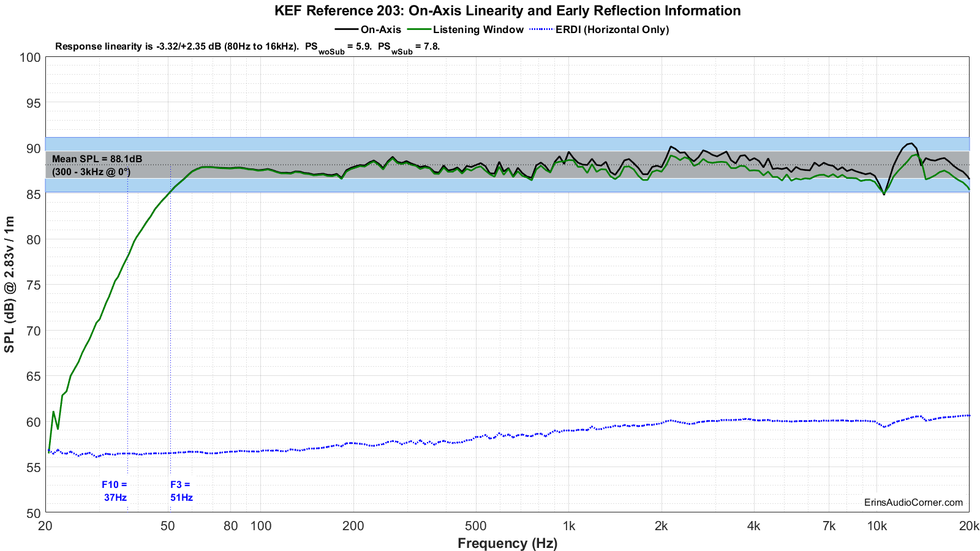Click the 1k frequency tick label
Image resolution: width=980 pixels, height=551 pixels.
click(x=569, y=526)
